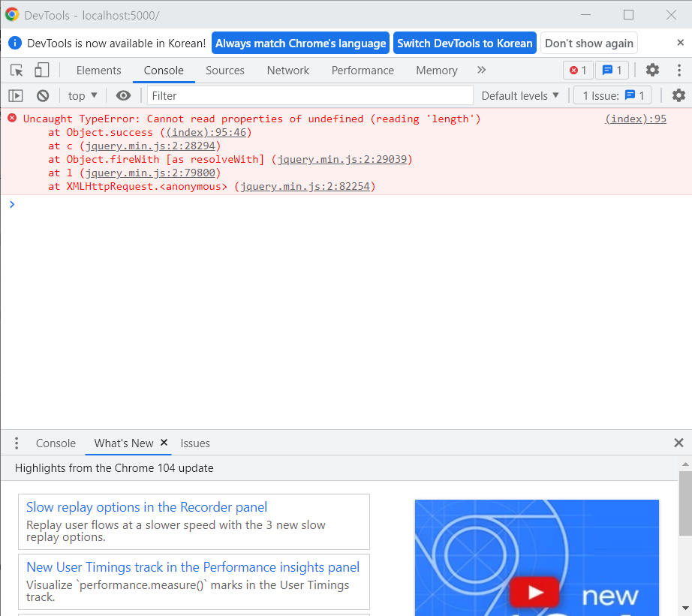Open DevTools settings gear

[x=652, y=70]
